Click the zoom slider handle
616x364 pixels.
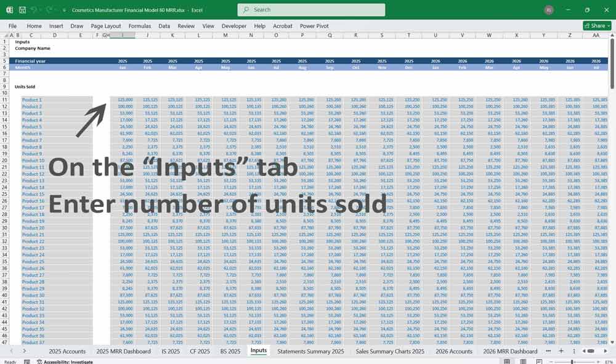click(x=572, y=362)
